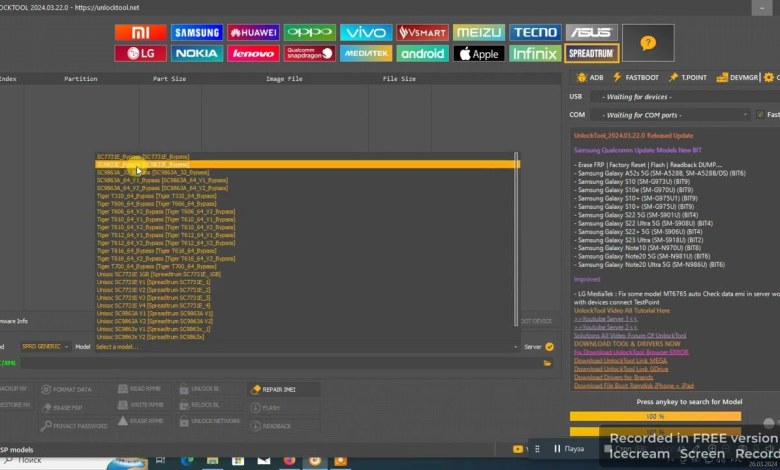This screenshot has height=470, width=780.
Task: Open the Download UnlockTool Link MEGA link
Action: pos(618,360)
